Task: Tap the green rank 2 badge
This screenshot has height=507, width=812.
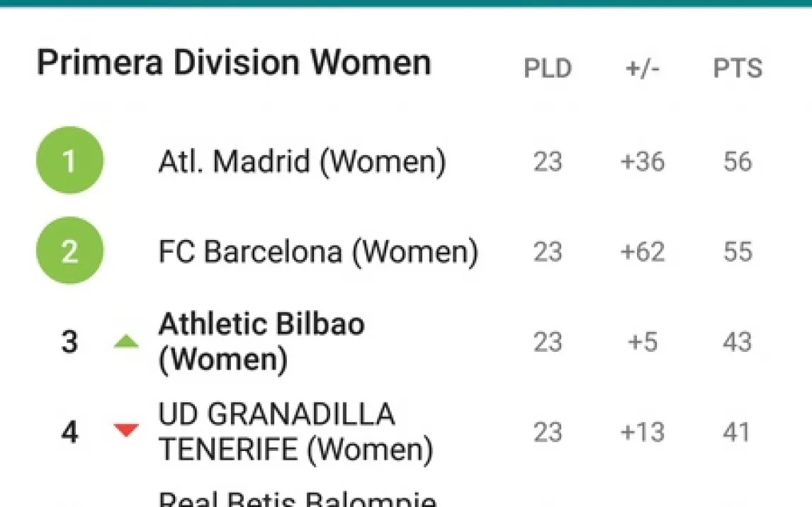Action: 69,251
